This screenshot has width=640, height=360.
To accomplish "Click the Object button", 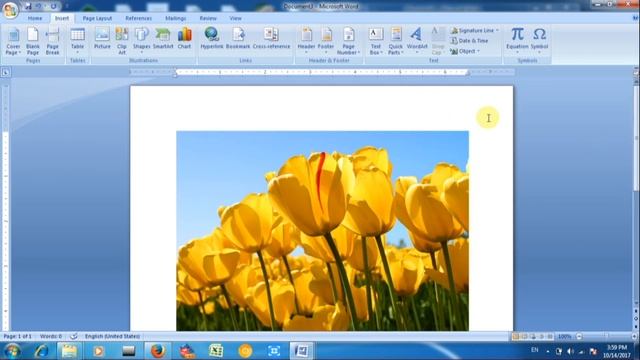I will (465, 51).
